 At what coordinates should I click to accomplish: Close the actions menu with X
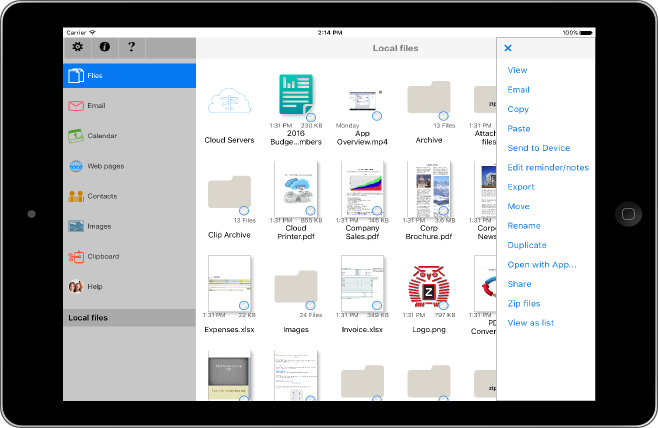click(508, 48)
